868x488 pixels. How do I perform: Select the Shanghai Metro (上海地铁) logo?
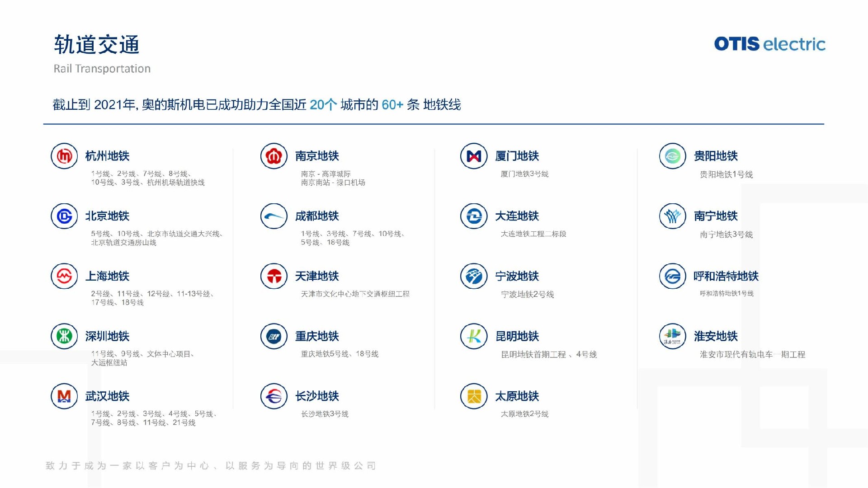tap(64, 276)
